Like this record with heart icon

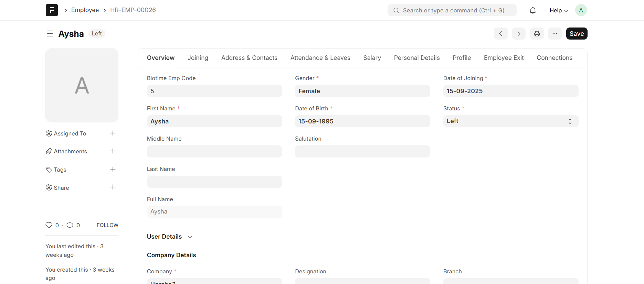(x=49, y=225)
